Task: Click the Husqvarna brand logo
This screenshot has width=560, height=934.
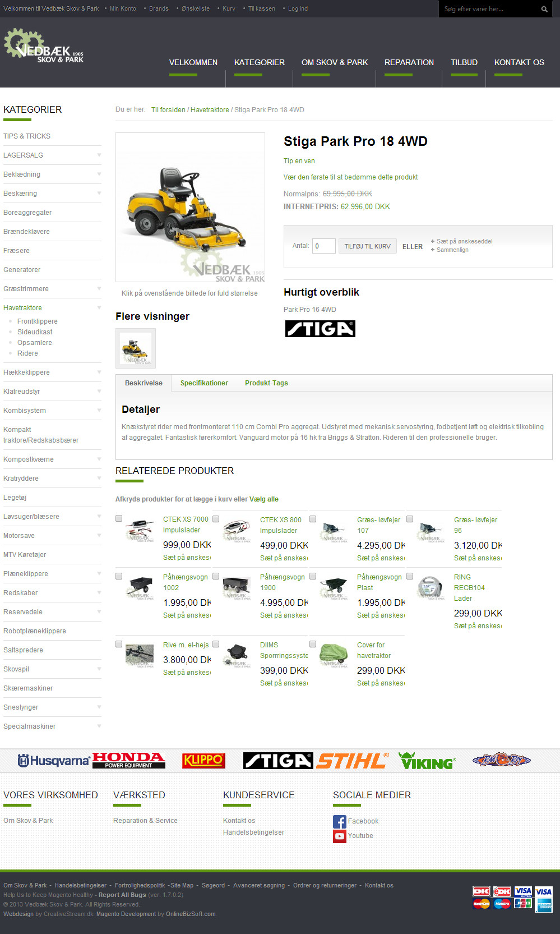Action: (x=54, y=761)
